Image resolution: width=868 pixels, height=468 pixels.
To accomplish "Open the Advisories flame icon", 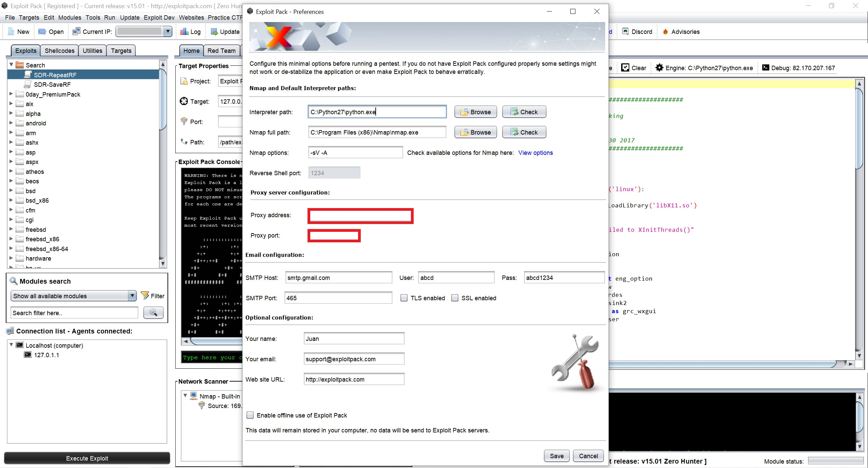I will click(x=666, y=32).
